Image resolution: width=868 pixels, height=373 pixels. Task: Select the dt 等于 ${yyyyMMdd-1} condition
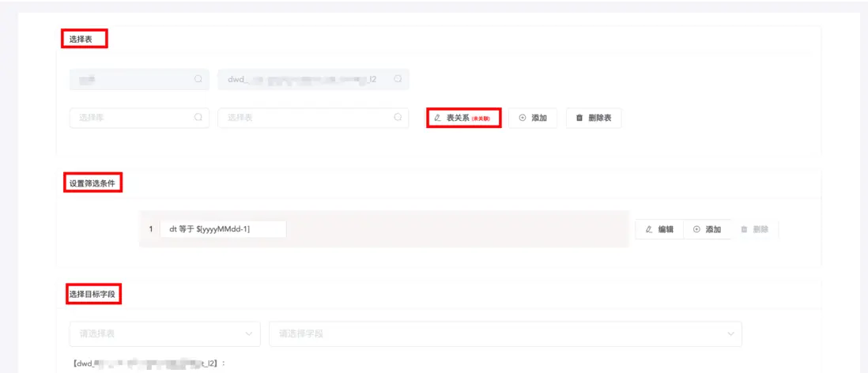coord(222,229)
